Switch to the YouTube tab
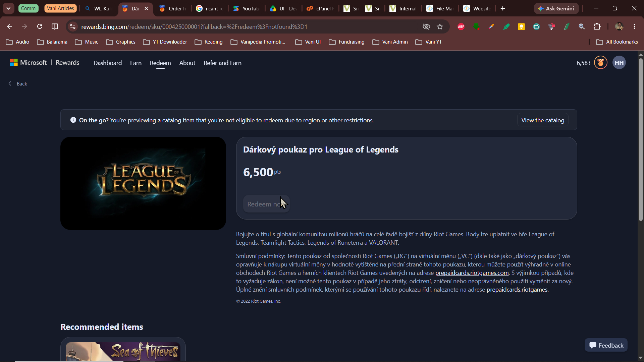Viewport: 644px width, 362px height. 247,8
